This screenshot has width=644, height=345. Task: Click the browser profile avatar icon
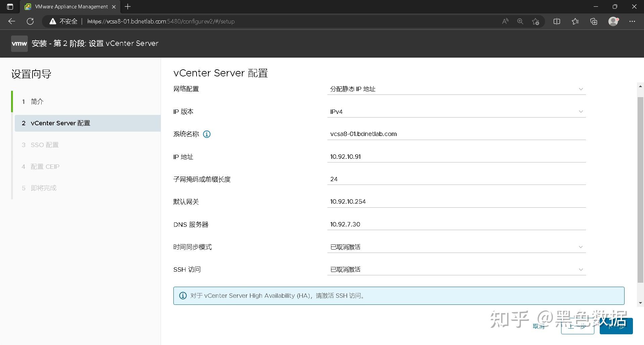[613, 21]
